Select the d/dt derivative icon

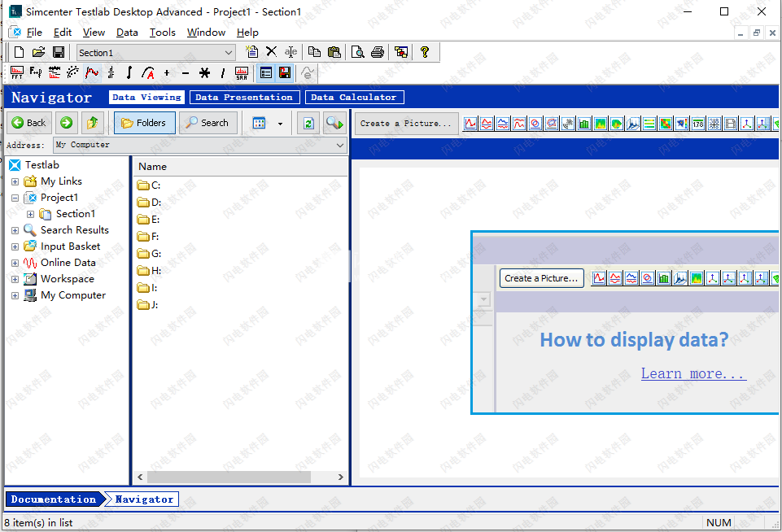coord(111,73)
